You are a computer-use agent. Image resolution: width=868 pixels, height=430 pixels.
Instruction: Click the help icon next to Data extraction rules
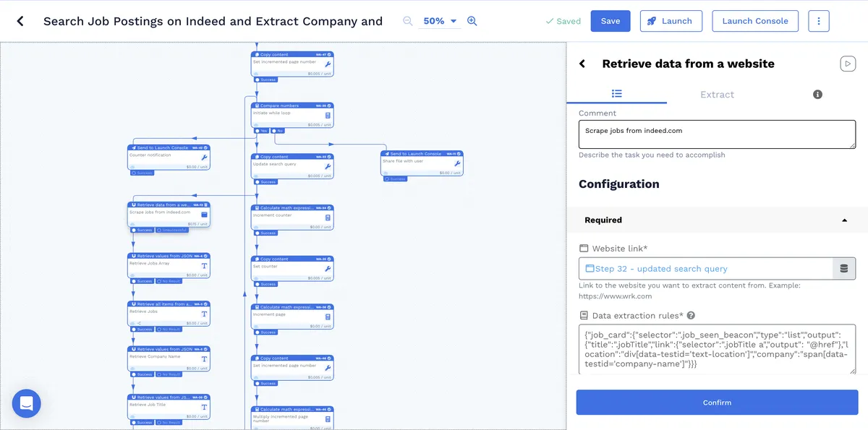(691, 316)
